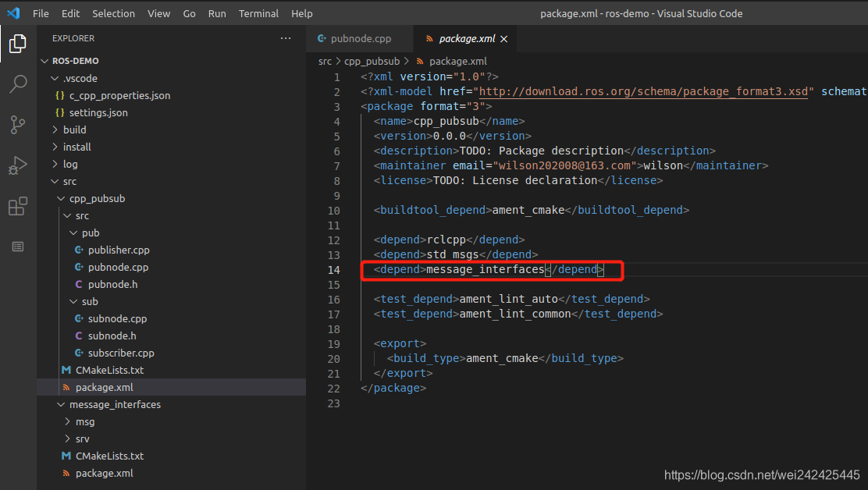Click the EXPLORER panel title
The width and height of the screenshot is (868, 490).
pos(73,38)
